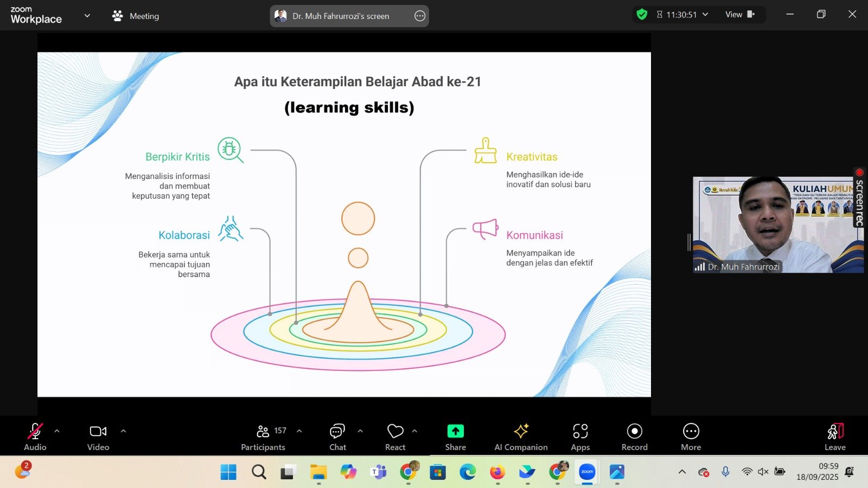Unmute the microphone with Audio button
The height and width of the screenshot is (488, 868).
coord(35,437)
